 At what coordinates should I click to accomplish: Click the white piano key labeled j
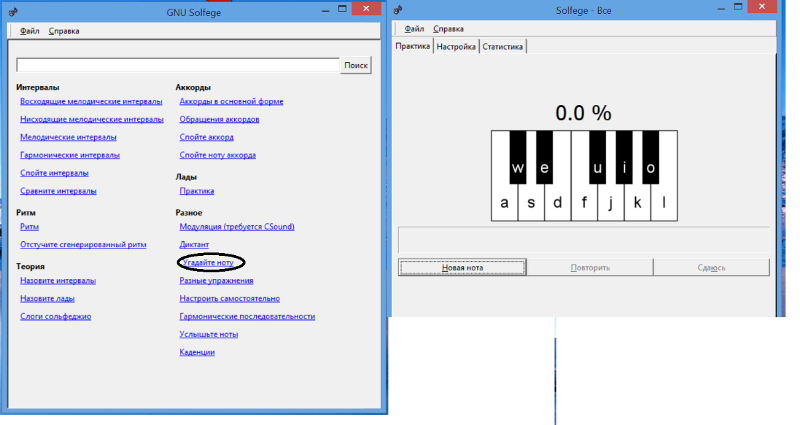tap(611, 203)
